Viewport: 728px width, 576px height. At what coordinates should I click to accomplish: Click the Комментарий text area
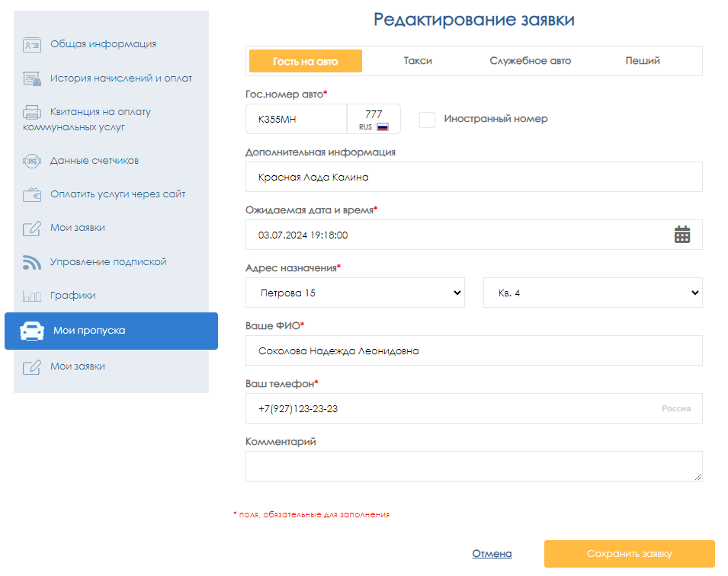[x=473, y=466]
